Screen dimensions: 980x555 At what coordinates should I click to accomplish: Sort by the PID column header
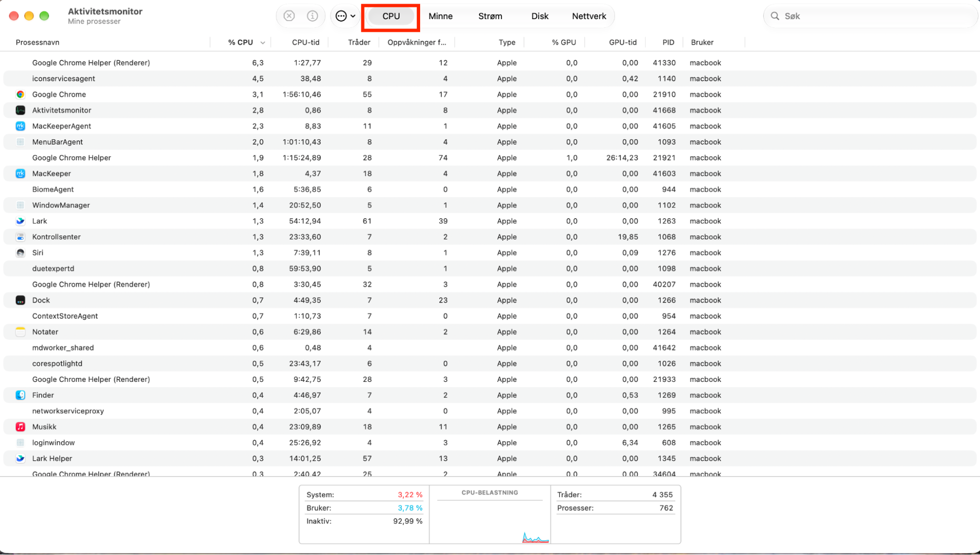668,43
